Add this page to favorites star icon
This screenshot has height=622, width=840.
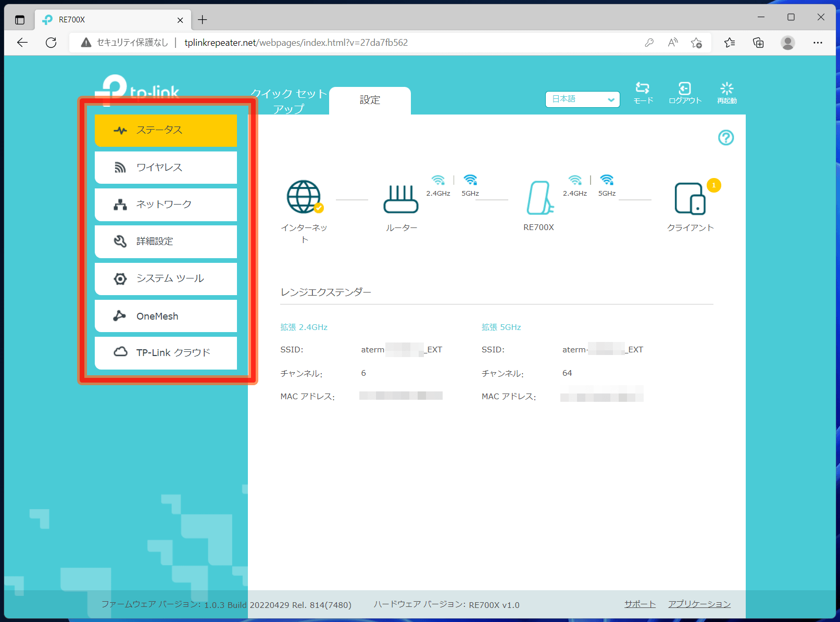pyautogui.click(x=696, y=43)
